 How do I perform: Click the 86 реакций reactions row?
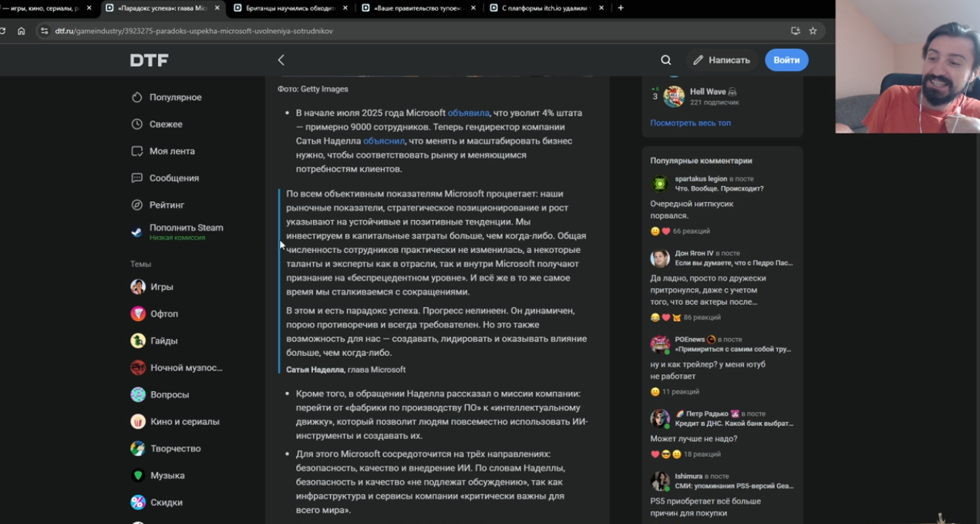[x=685, y=318]
